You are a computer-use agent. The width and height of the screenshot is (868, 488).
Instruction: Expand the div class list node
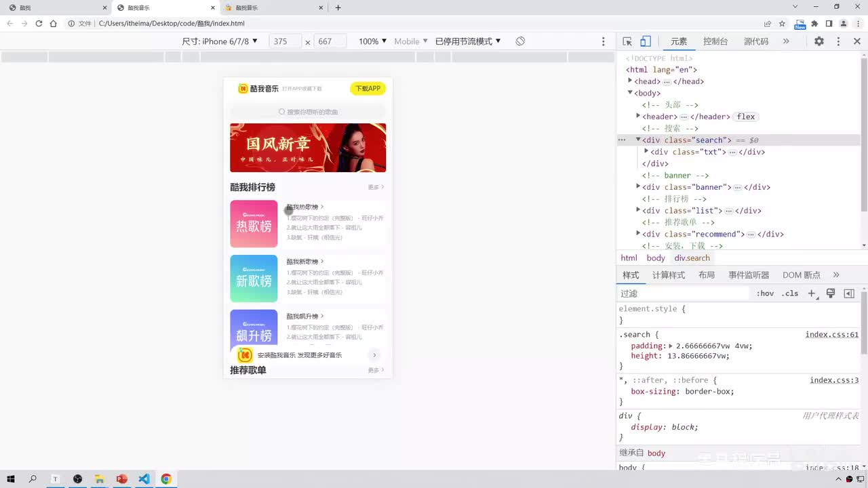[x=638, y=210]
